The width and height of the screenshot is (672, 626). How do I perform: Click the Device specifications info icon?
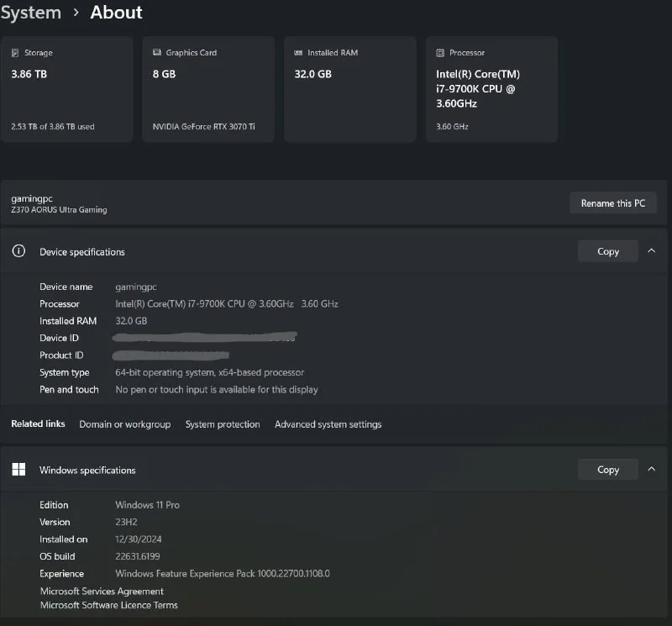coord(18,251)
